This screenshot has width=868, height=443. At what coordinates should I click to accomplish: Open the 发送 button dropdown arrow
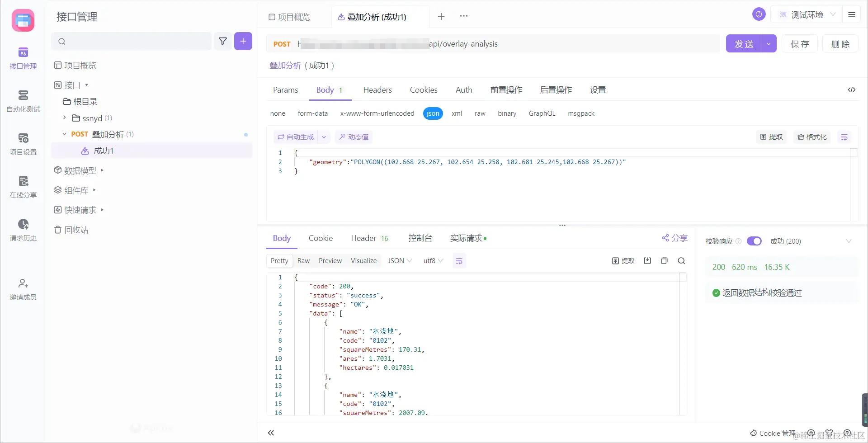pos(769,44)
